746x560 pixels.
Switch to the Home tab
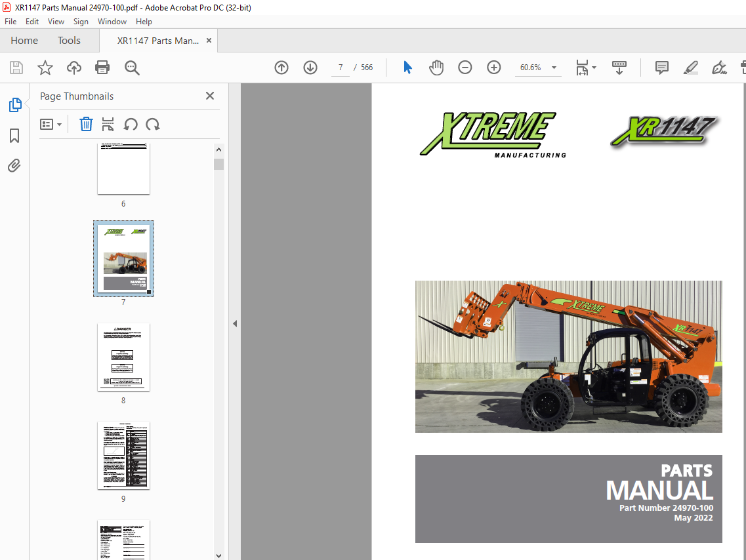tap(24, 41)
